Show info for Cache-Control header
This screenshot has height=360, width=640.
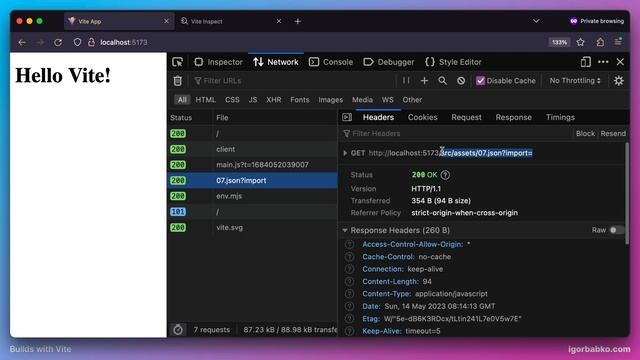pos(349,257)
